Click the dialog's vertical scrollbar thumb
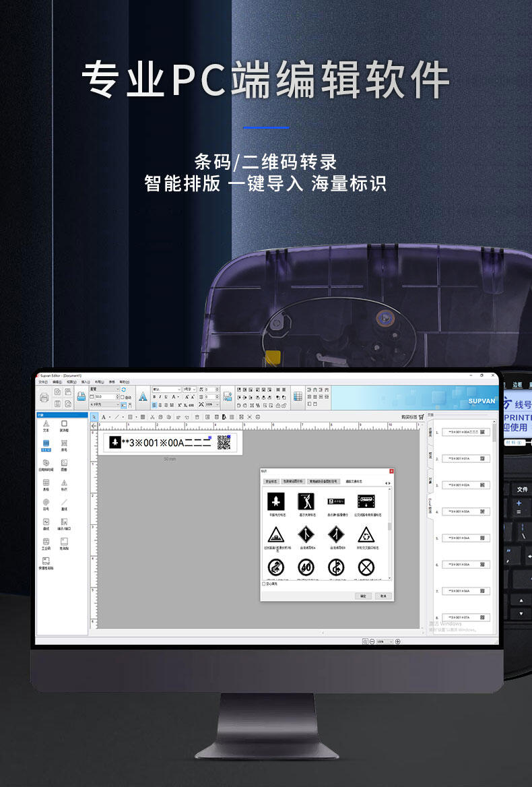Screen dimensions: 532x787 click(x=390, y=526)
